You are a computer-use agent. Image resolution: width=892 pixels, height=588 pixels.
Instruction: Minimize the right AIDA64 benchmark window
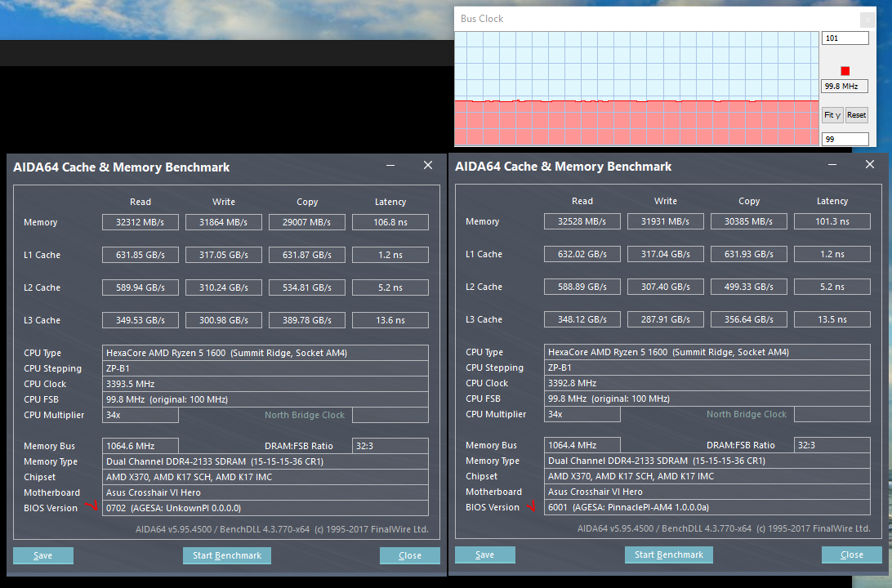coord(832,165)
